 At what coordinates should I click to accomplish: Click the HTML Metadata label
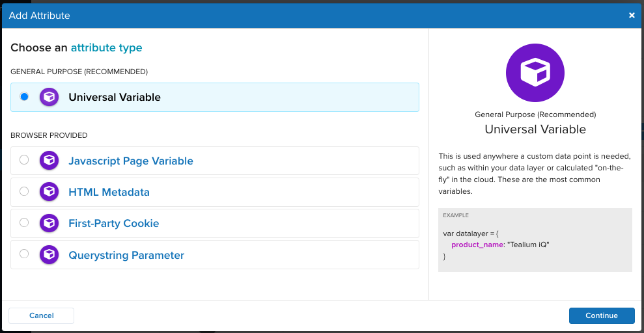[109, 192]
